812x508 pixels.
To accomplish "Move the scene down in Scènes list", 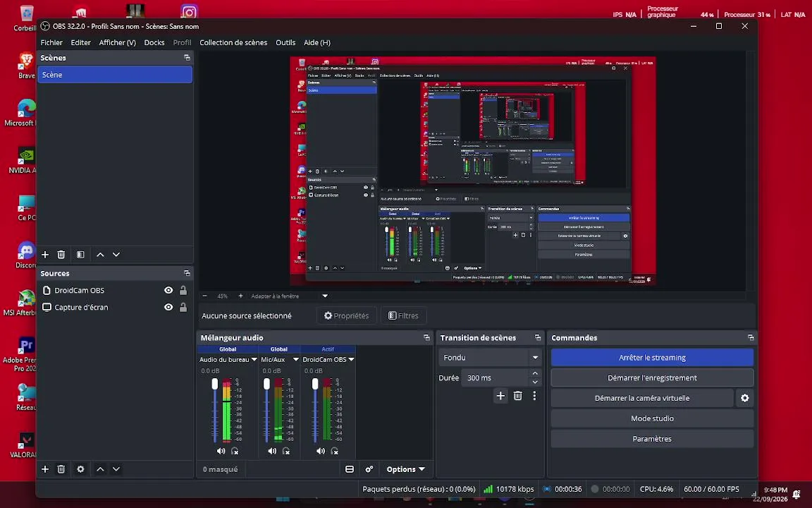I will point(116,255).
